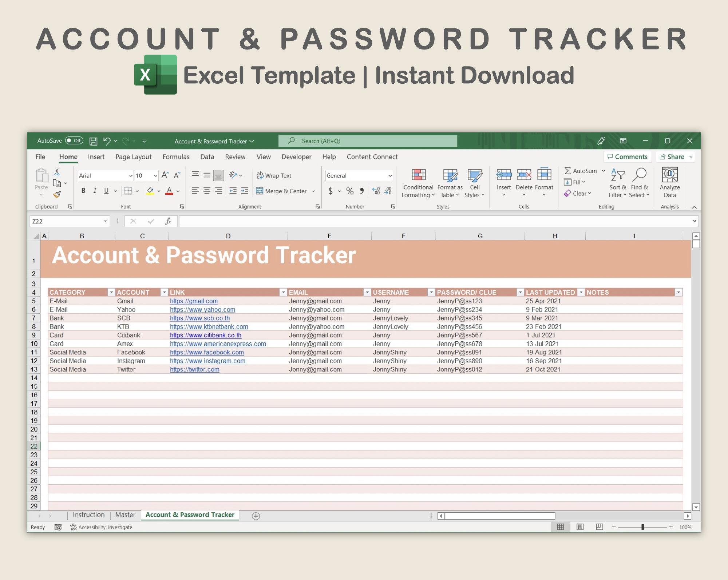Click the Comma Style icon
This screenshot has width=728, height=580.
(x=362, y=191)
